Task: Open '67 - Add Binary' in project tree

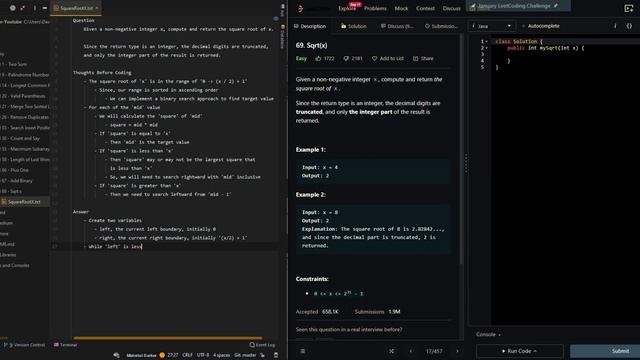Action: tap(16, 180)
